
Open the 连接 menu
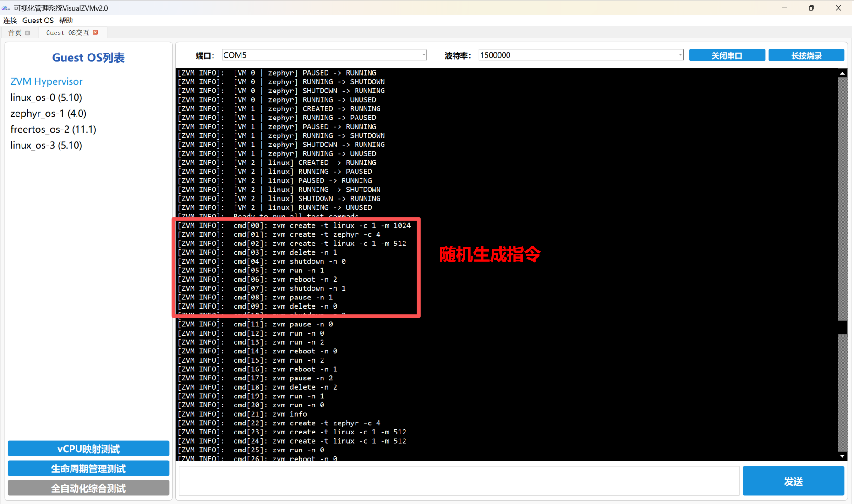point(10,21)
